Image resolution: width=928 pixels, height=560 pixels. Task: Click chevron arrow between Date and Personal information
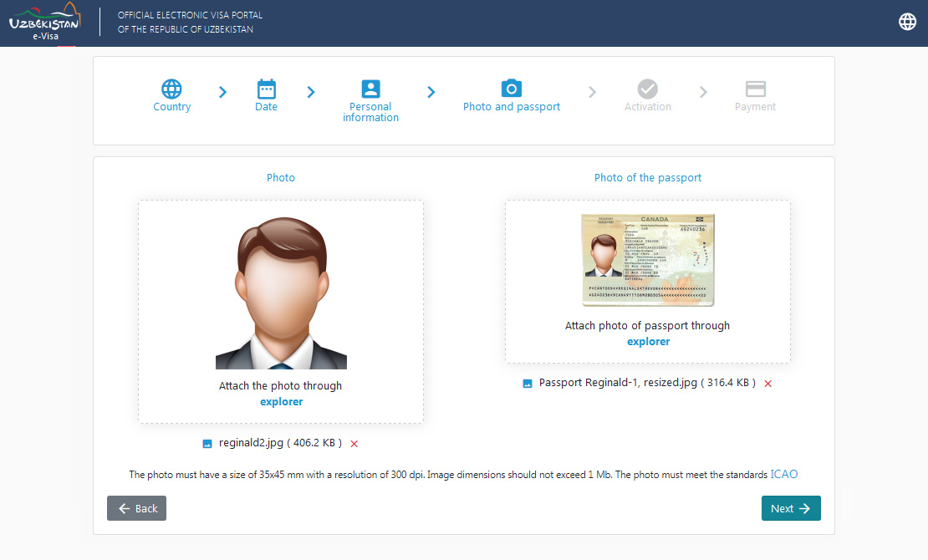tap(311, 92)
